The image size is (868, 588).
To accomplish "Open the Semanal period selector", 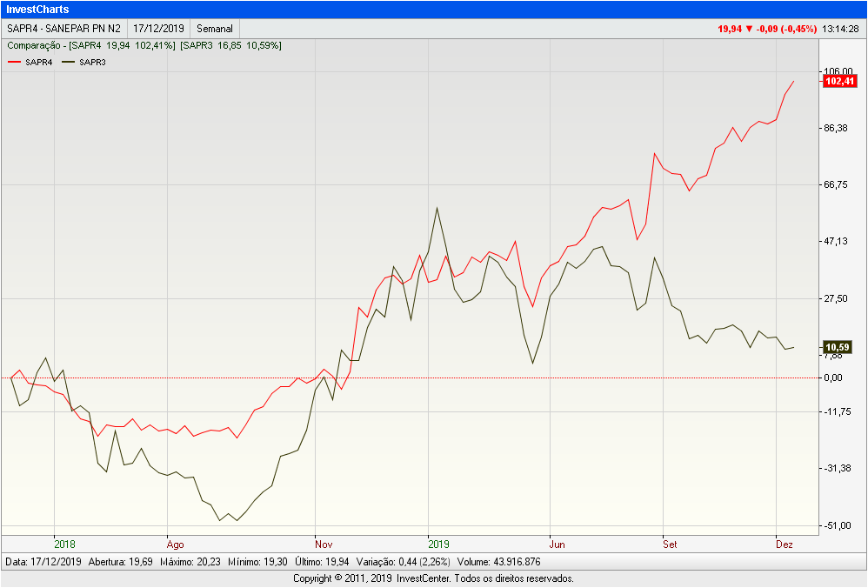I will (215, 28).
